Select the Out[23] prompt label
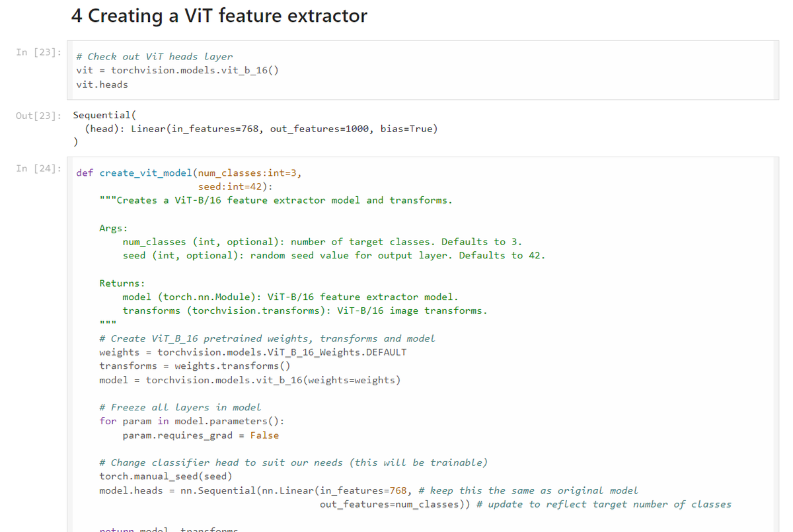Viewport: 793px width, 532px height. pos(40,115)
